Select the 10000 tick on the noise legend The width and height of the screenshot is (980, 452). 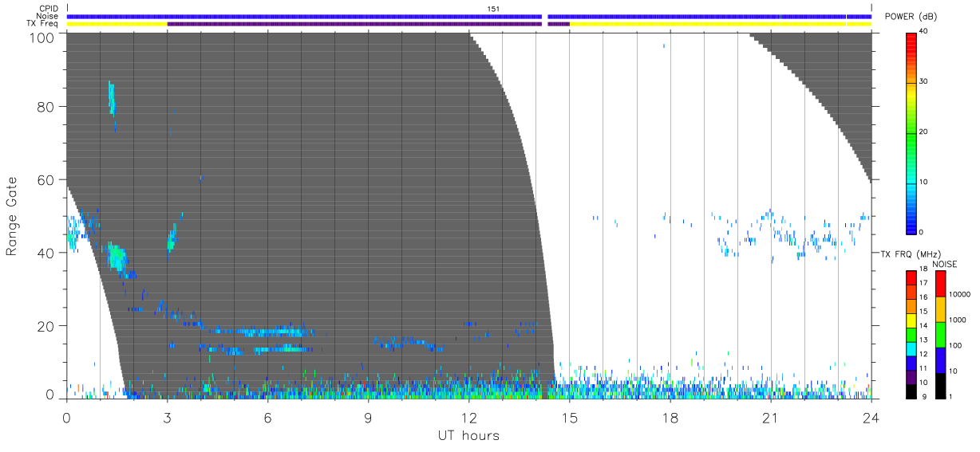[960, 294]
